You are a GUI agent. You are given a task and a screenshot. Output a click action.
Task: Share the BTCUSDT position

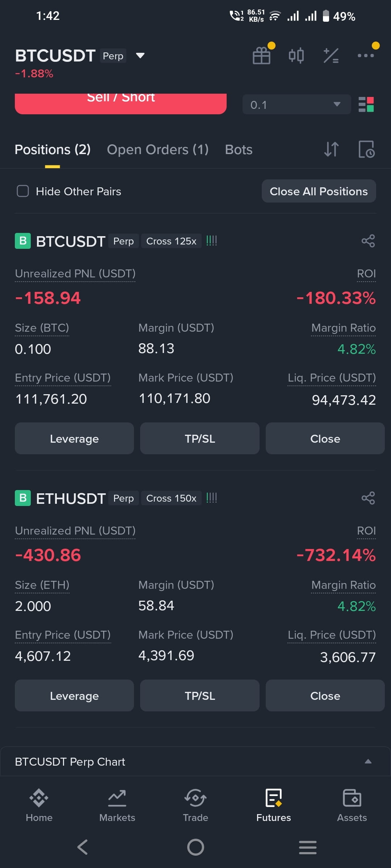(x=368, y=241)
